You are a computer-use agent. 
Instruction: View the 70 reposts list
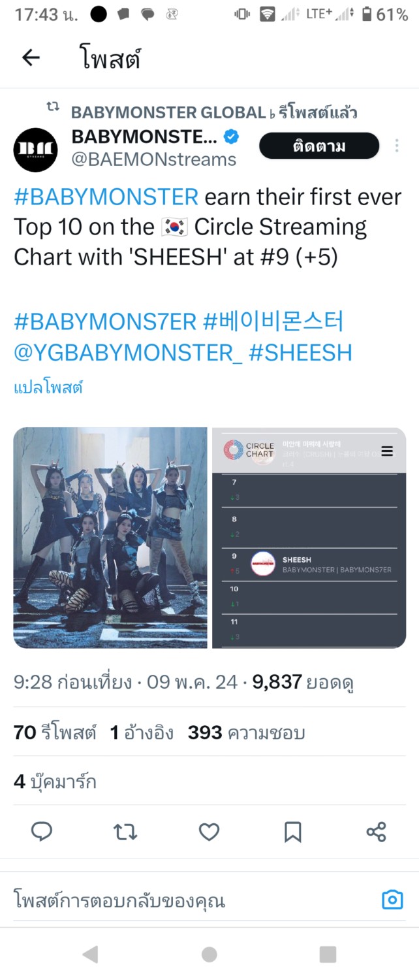click(55, 732)
